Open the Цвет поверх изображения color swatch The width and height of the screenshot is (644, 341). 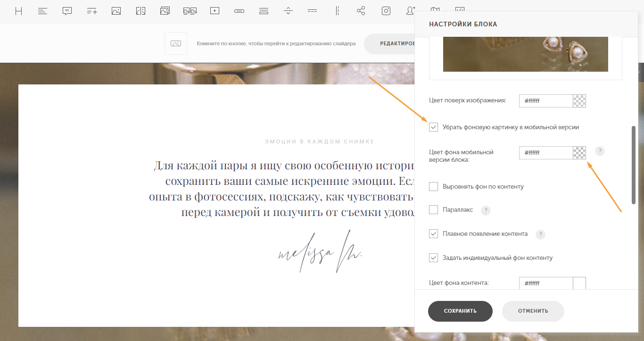(x=579, y=101)
